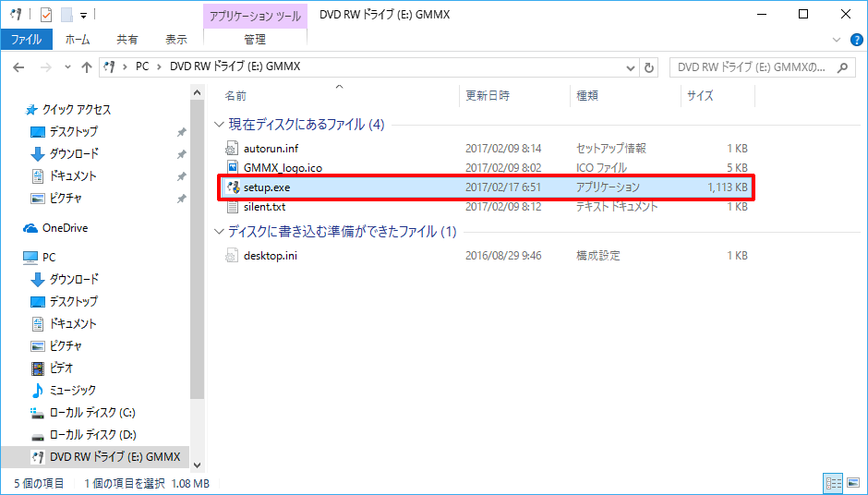This screenshot has width=868, height=495.
Task: Open the recent locations dropdown arrow
Action: tap(67, 67)
